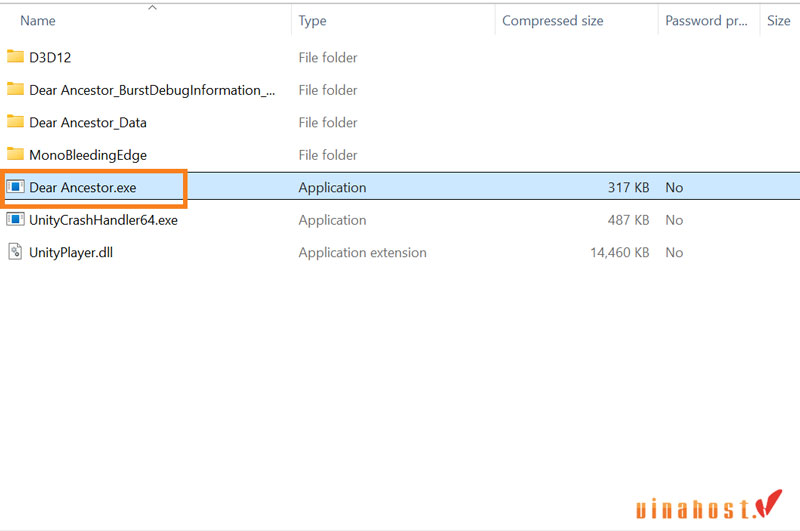Toggle the sort arrow above Name column

(x=152, y=8)
